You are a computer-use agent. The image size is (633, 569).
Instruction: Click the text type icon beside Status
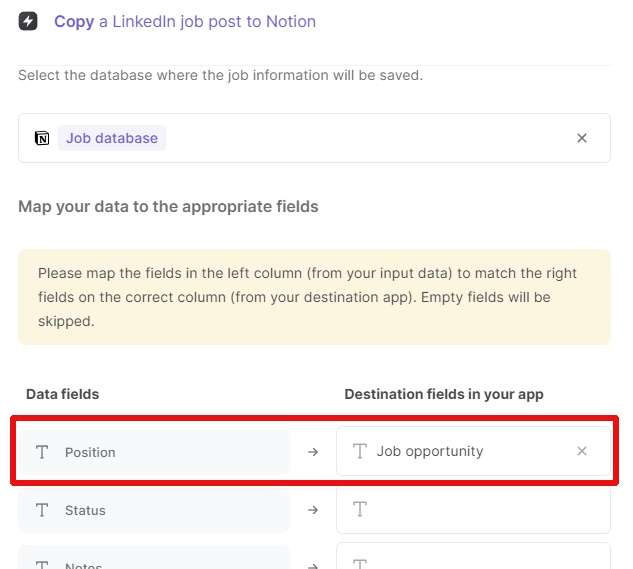pos(42,510)
